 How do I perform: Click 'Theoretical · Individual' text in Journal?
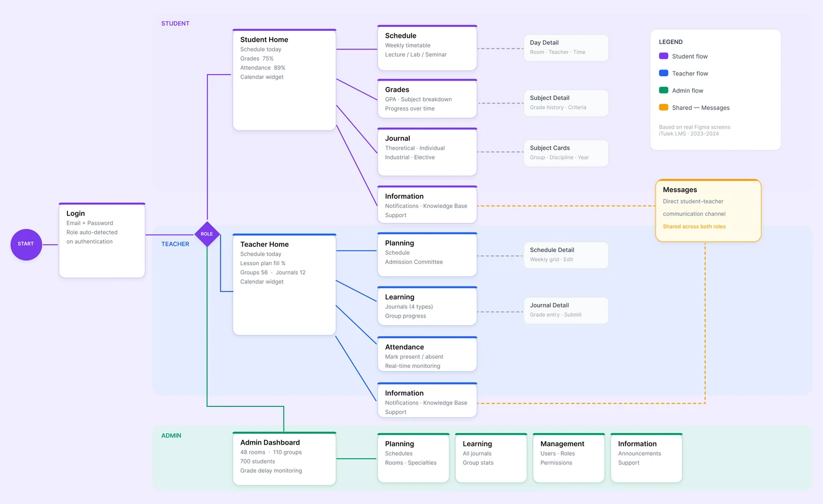pos(415,148)
